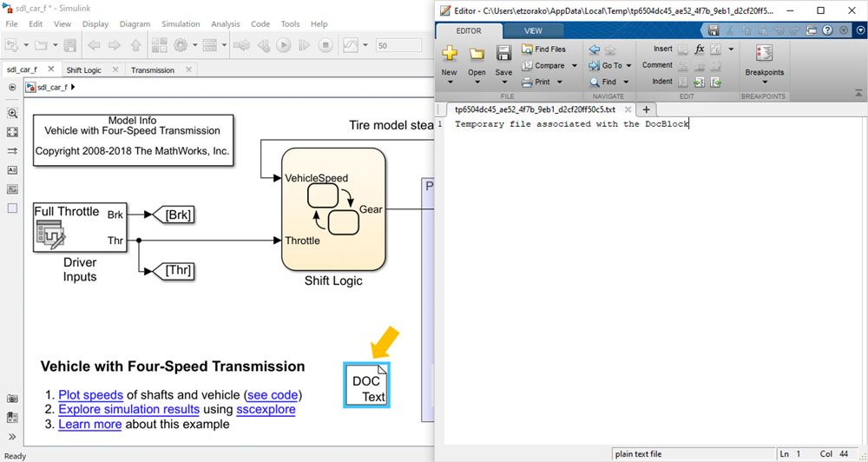Expand the Breakpoints dropdown
Viewport: 868px width, 462px height.
(x=764, y=82)
